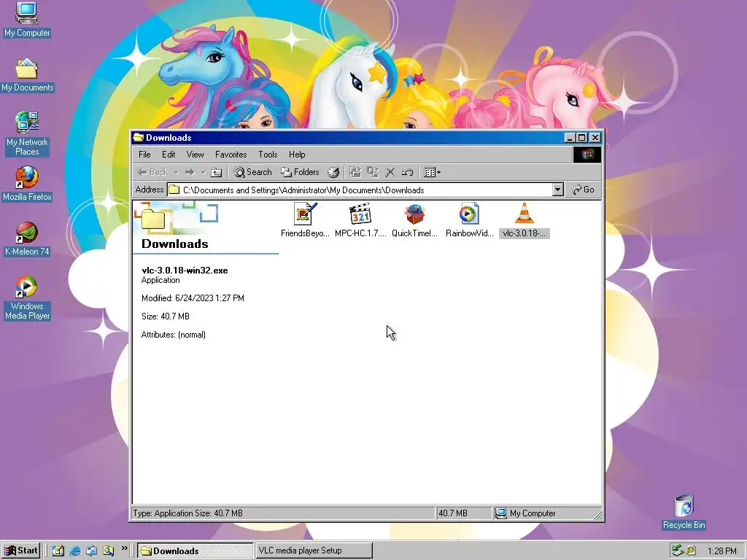The height and width of the screenshot is (560, 747).
Task: Switch to the Downloads taskbar button
Action: tap(196, 551)
